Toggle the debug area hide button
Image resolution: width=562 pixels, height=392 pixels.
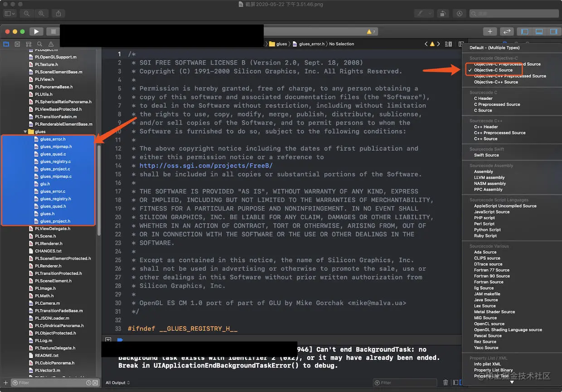click(x=108, y=339)
